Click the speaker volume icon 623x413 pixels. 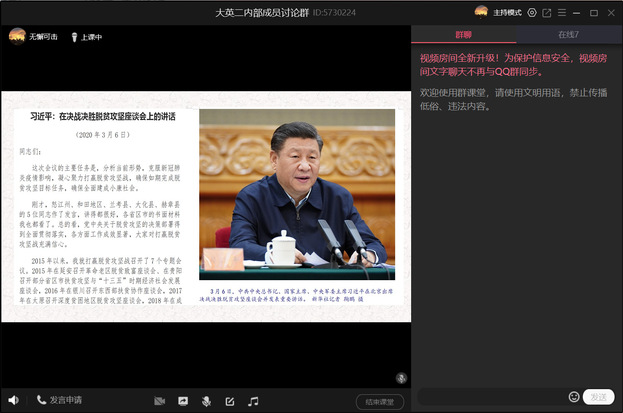13,400
